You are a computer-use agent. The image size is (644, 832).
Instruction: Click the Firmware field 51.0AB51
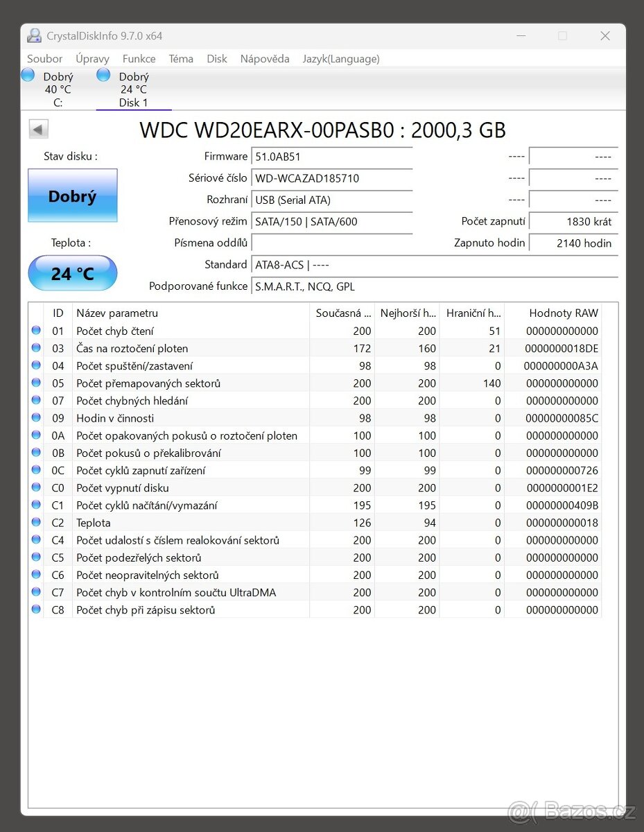tap(332, 157)
